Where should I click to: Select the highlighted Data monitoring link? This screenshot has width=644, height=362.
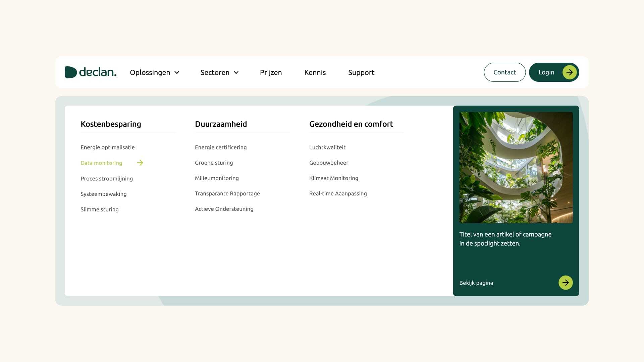[101, 163]
